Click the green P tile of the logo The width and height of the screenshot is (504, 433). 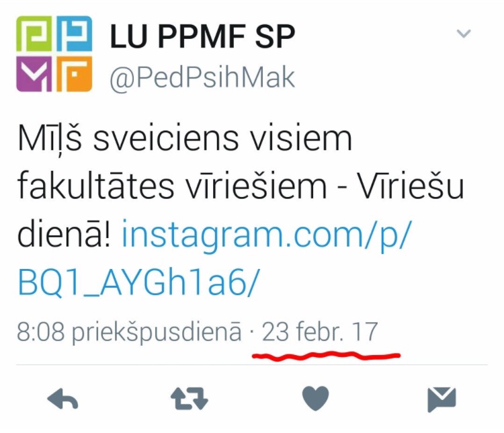point(34,34)
